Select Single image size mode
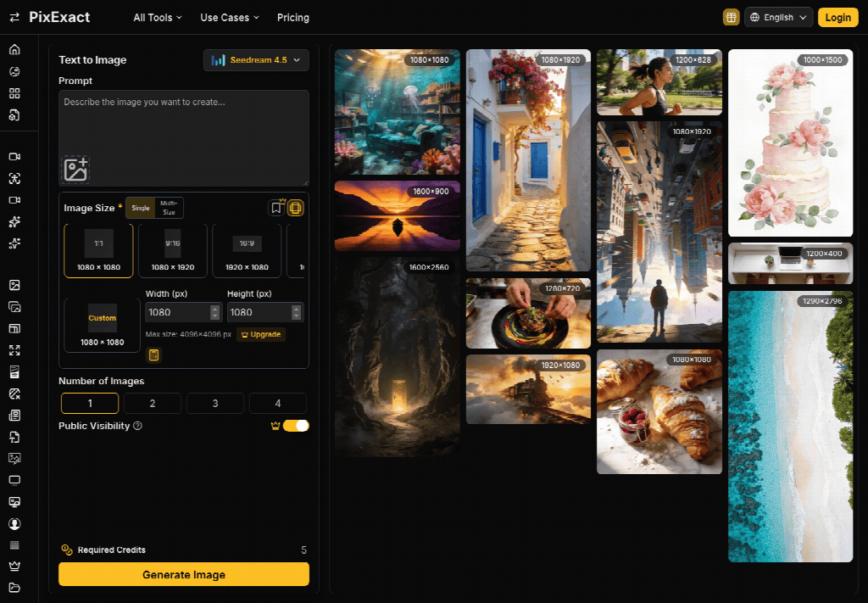Screen dimensions: 868x603 coord(141,208)
